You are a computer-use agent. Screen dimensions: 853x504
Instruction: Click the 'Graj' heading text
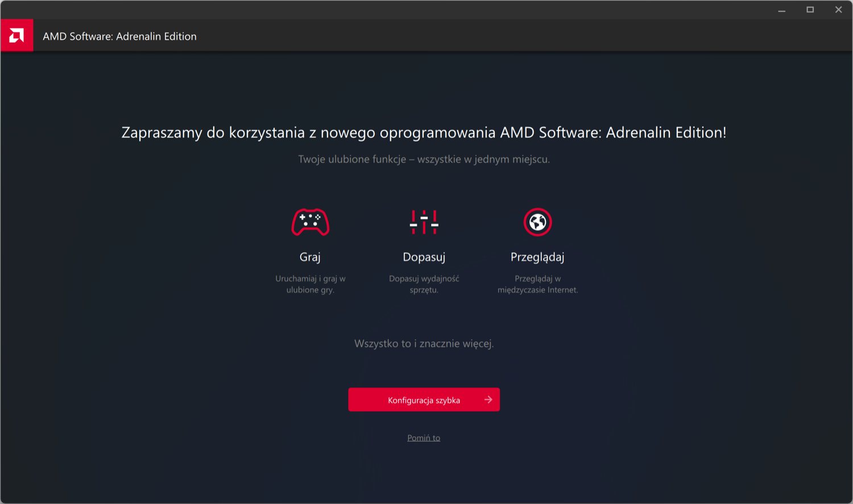(x=310, y=257)
